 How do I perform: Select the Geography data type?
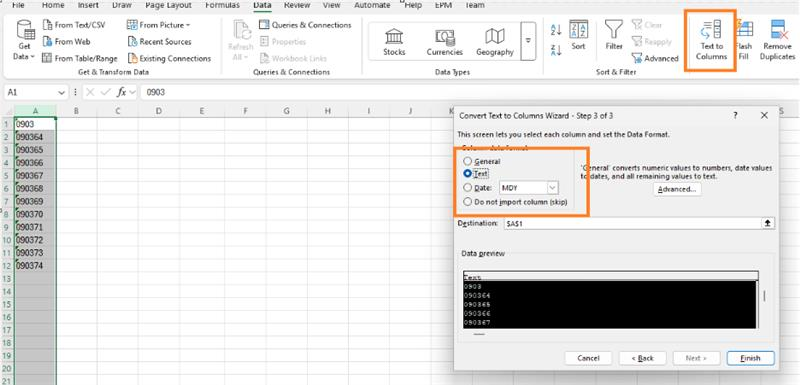click(x=494, y=42)
